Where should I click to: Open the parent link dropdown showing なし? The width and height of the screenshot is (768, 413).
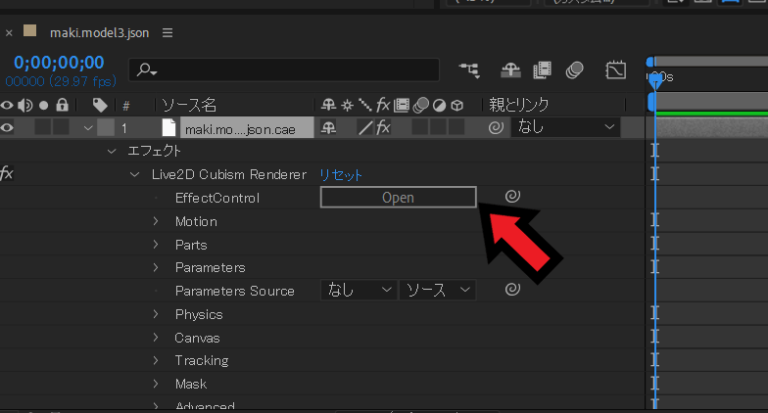pos(565,128)
